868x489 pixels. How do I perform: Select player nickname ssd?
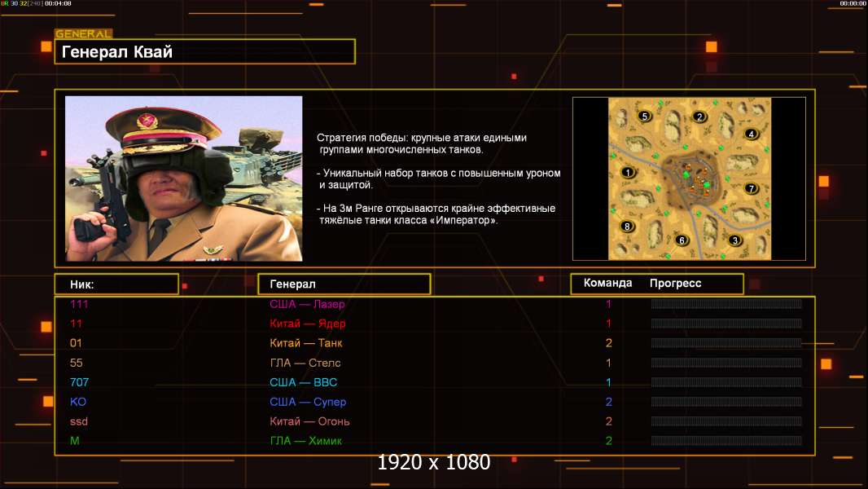[x=79, y=421]
